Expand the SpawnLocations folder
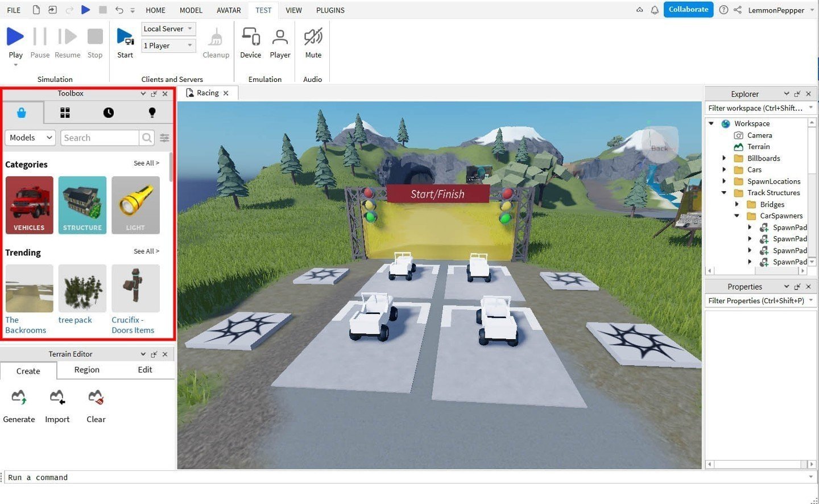819x504 pixels. pyautogui.click(x=724, y=181)
